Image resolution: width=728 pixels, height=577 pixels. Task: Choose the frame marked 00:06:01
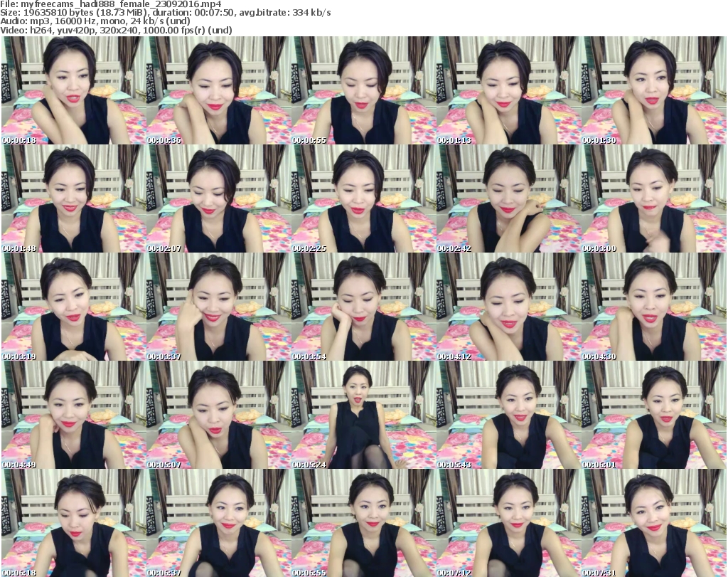[654, 415]
